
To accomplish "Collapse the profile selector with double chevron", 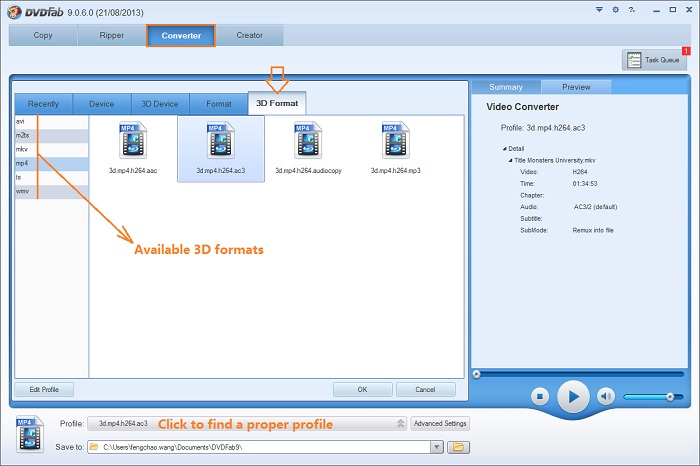I will tap(400, 423).
